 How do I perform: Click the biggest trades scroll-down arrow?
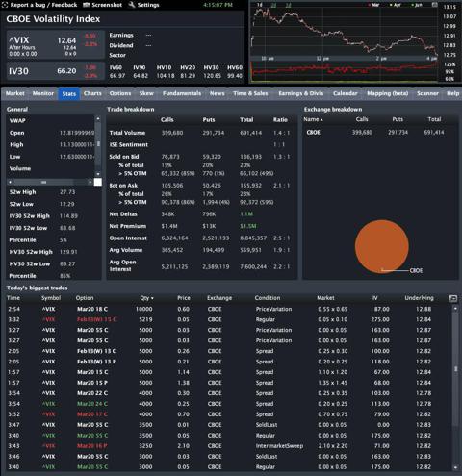[455, 467]
